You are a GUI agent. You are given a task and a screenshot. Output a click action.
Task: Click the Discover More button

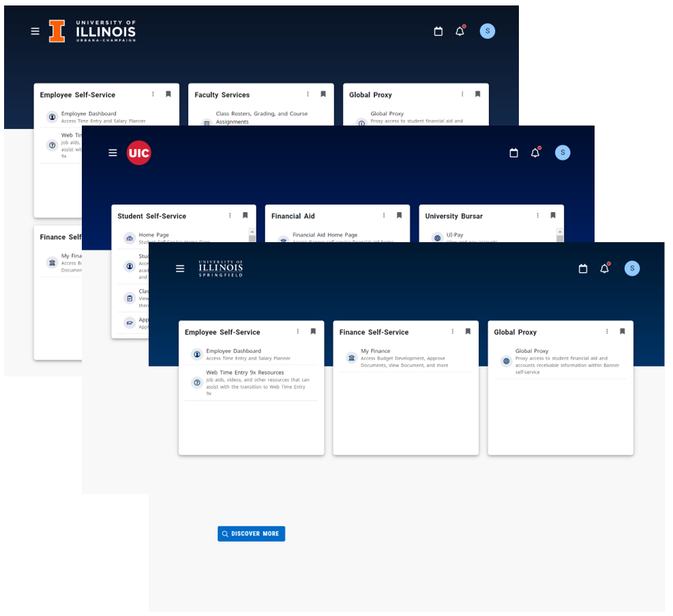click(251, 533)
